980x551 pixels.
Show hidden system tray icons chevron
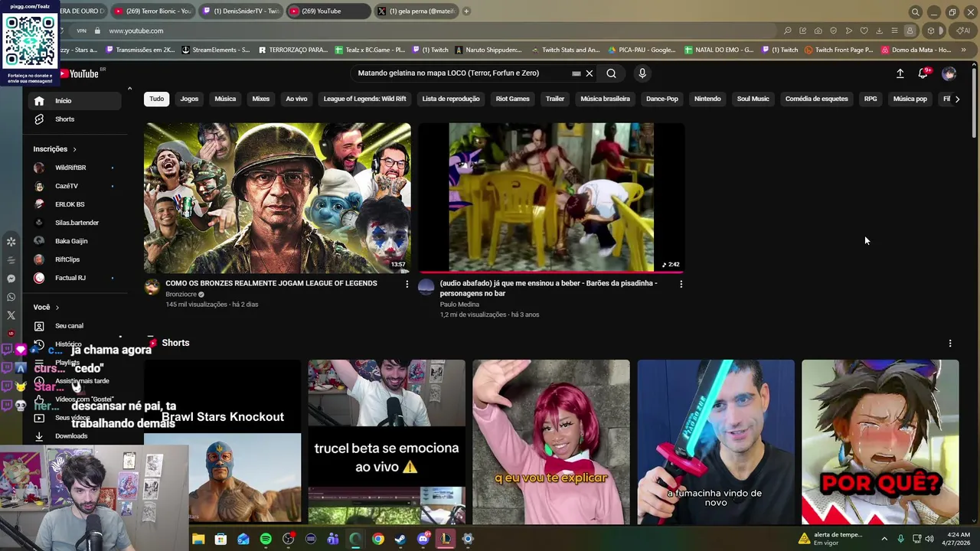click(x=884, y=540)
